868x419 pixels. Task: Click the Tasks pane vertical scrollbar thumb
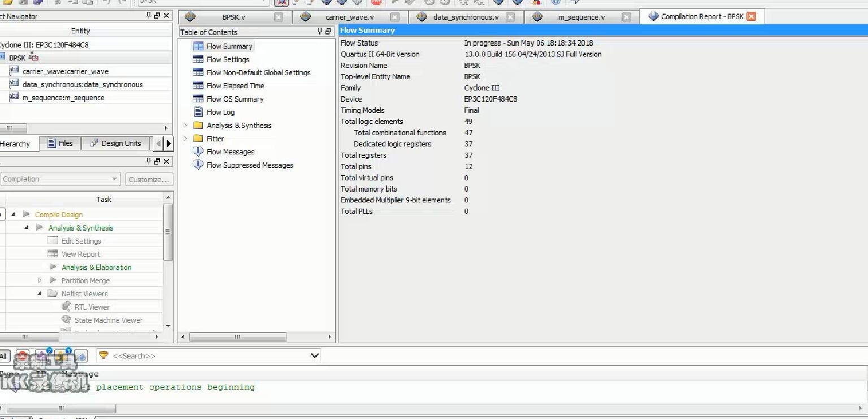click(167, 232)
